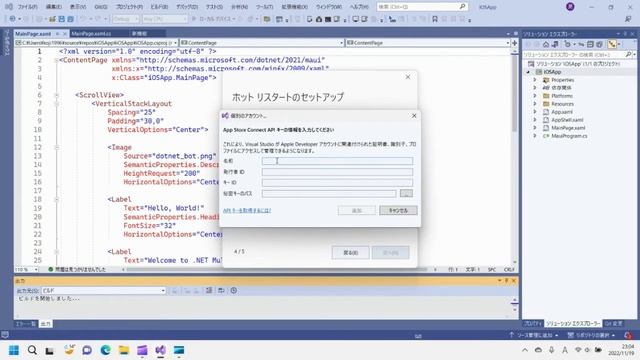This screenshot has height=360, width=640.
Task: Click the Back button in Hot Restart setup
Action: point(350,253)
